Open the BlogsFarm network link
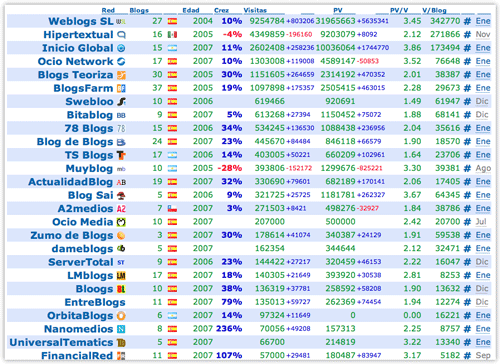 83,88
